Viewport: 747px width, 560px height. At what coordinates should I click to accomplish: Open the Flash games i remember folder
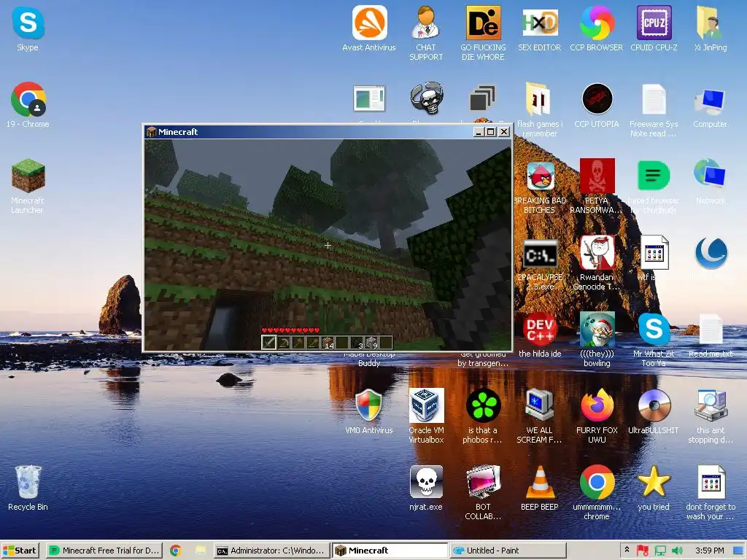(539, 110)
